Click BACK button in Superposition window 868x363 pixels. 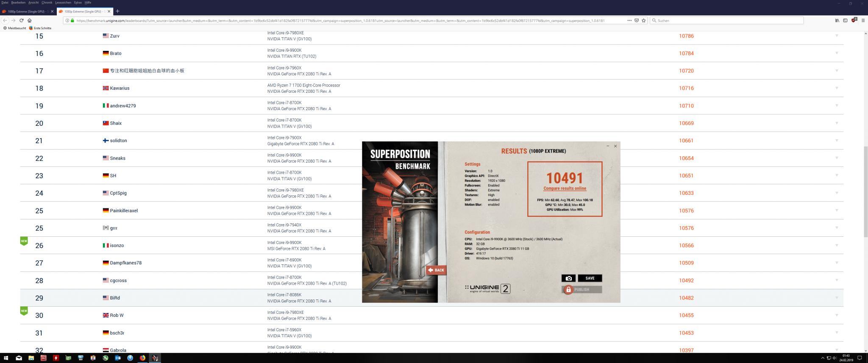436,270
